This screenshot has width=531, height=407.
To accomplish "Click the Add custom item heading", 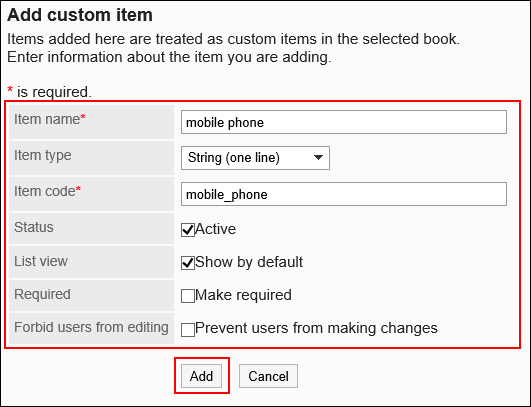I will point(80,15).
